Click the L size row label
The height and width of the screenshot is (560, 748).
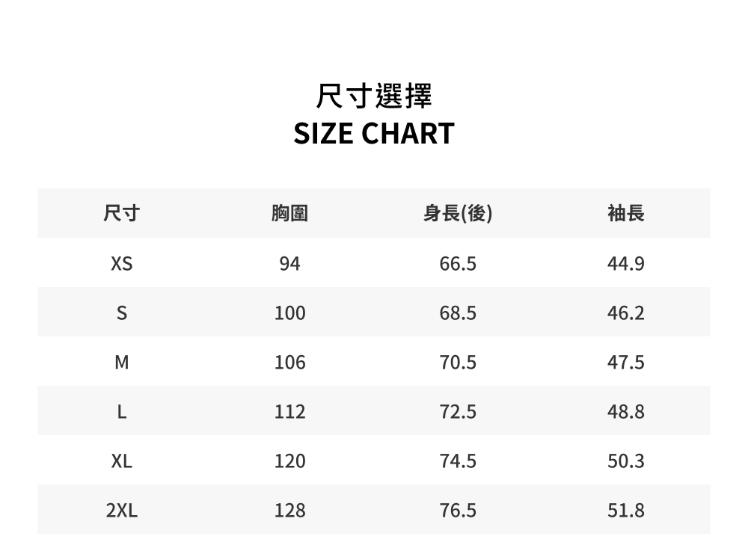[122, 412]
